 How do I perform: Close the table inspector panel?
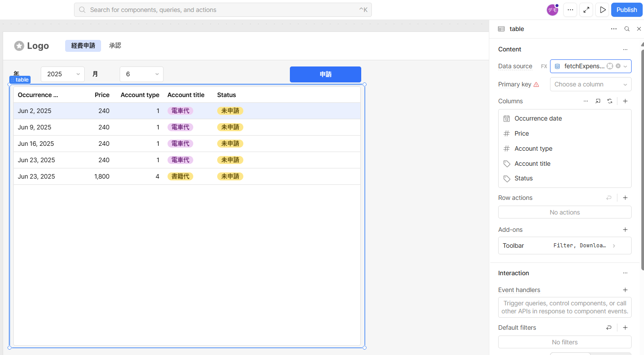pyautogui.click(x=639, y=29)
